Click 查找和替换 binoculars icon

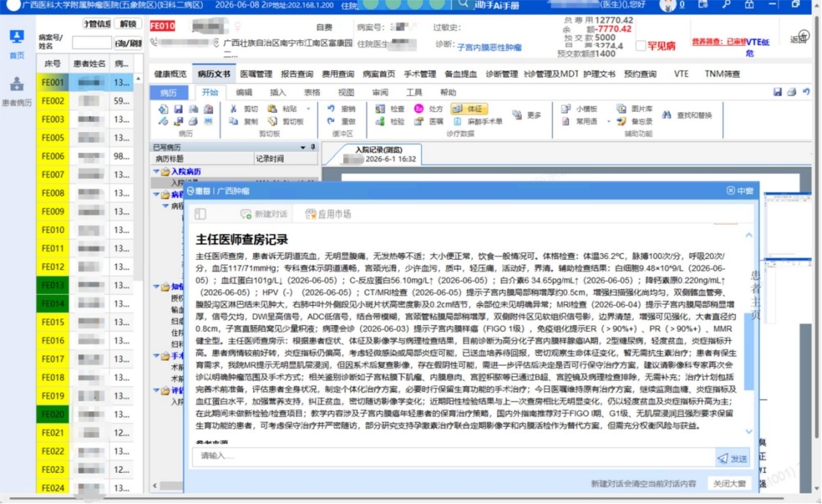click(666, 115)
